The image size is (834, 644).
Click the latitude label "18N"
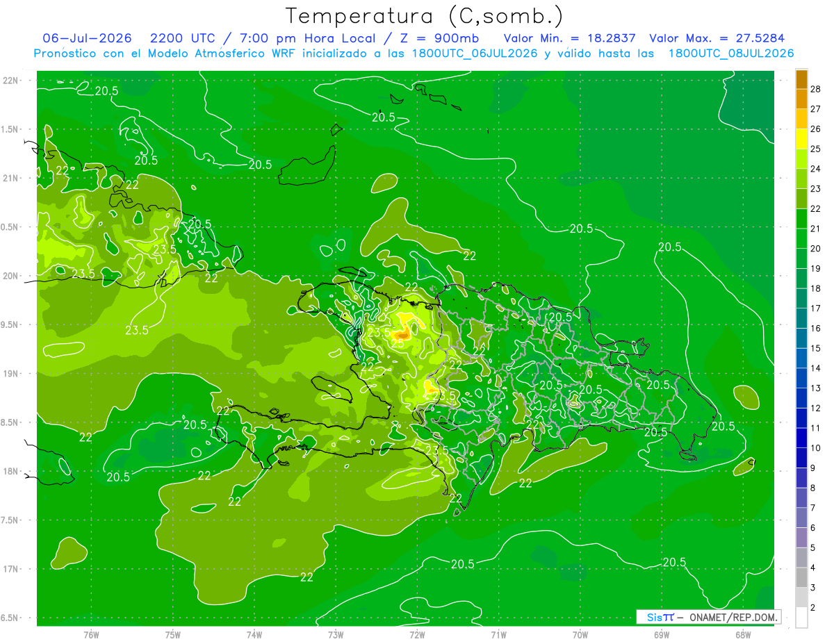pos(11,472)
